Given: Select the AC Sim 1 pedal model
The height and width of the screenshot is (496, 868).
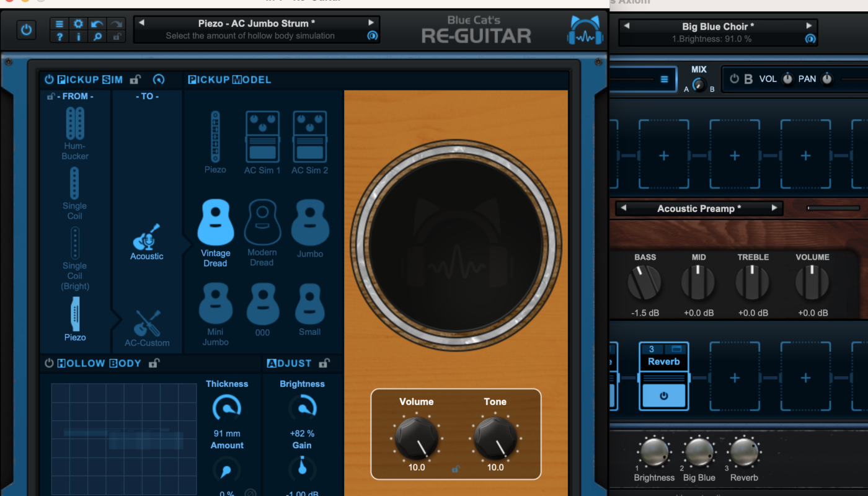Looking at the screenshot, I should (262, 143).
